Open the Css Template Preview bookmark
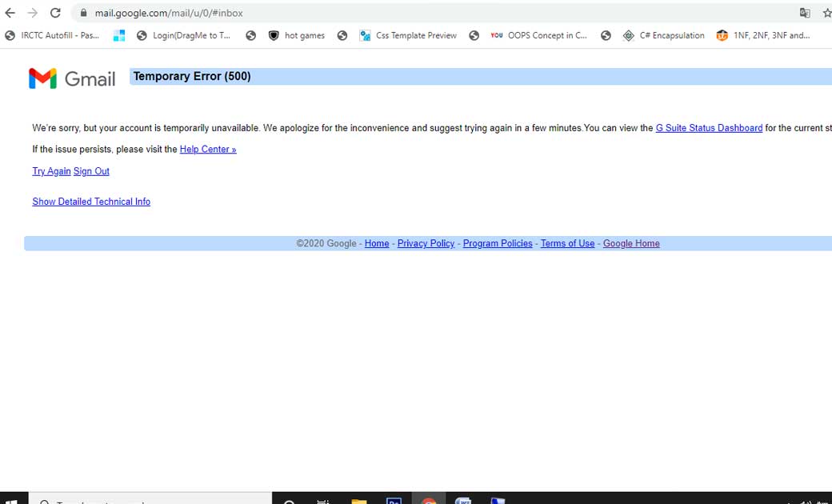This screenshot has width=832, height=504. coord(408,35)
